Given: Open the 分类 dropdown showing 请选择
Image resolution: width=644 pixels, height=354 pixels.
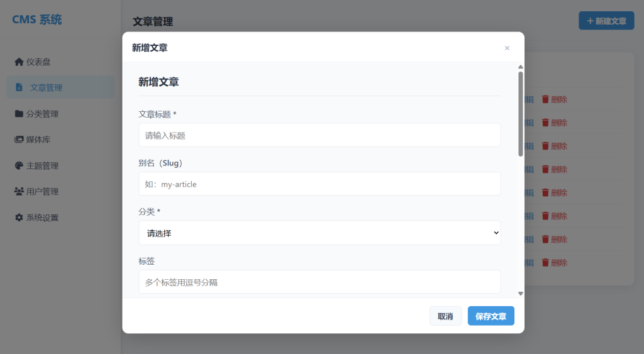Looking at the screenshot, I should click(x=319, y=233).
